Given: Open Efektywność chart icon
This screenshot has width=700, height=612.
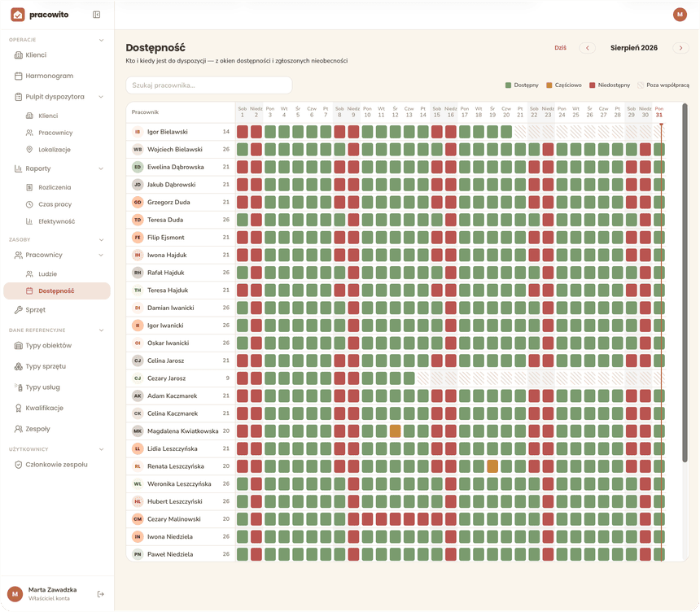Looking at the screenshot, I should click(29, 221).
